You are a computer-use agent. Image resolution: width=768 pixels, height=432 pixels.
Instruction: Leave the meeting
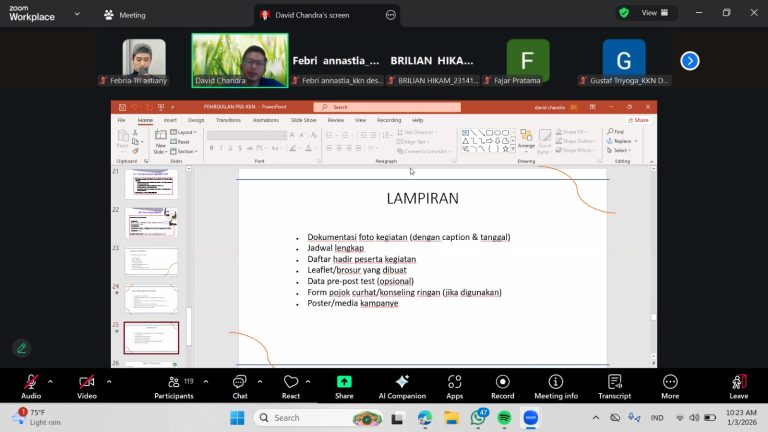738,386
